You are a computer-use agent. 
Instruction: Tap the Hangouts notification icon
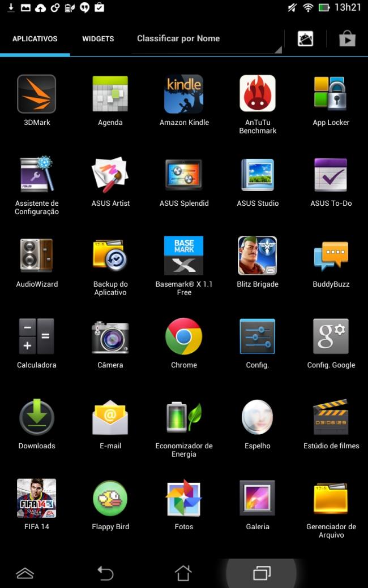point(84,7)
